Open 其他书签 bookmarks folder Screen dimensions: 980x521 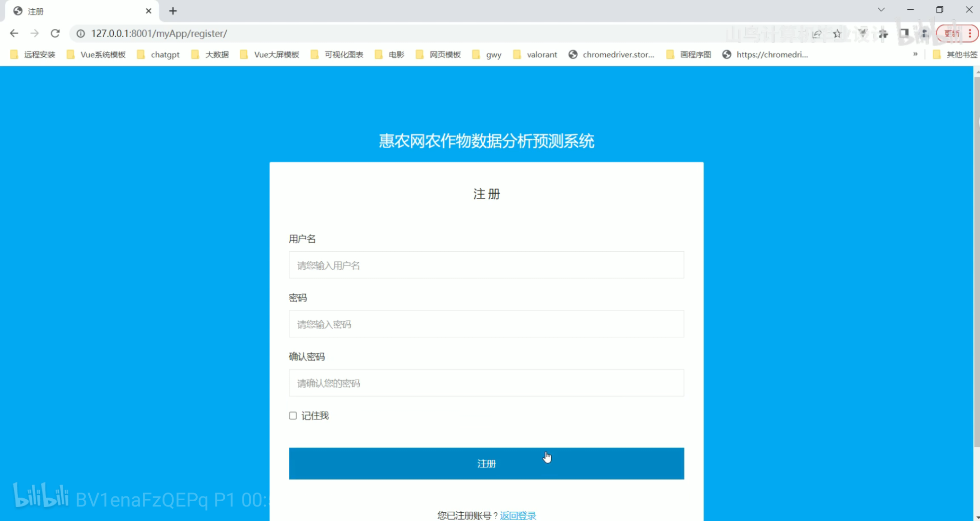coord(955,55)
